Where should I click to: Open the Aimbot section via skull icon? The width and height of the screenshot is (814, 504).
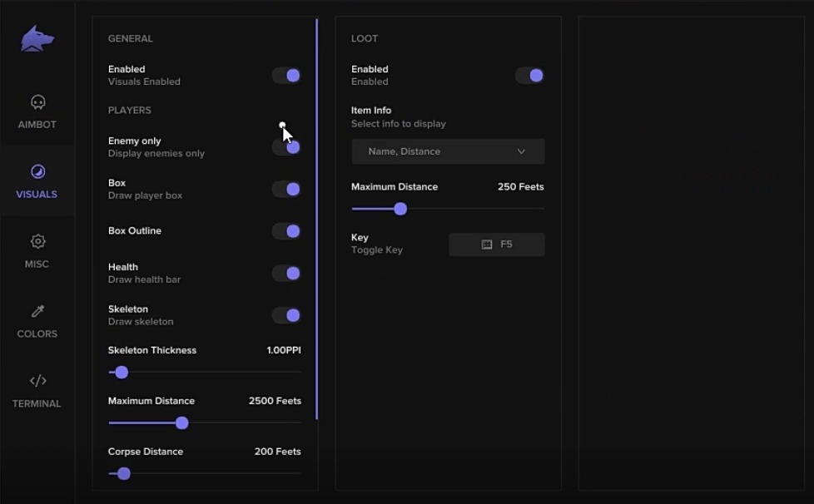coord(38,102)
